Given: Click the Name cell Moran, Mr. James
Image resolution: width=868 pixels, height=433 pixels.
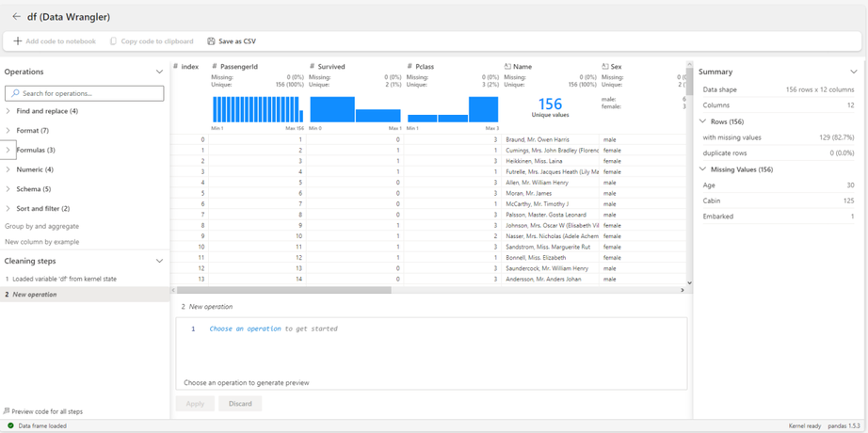Looking at the screenshot, I should pyautogui.click(x=550, y=193).
